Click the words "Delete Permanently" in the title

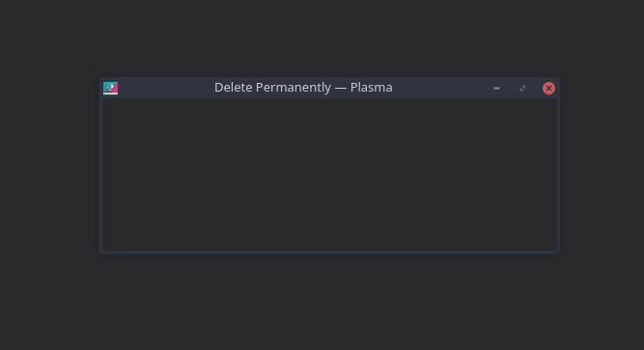(x=272, y=88)
